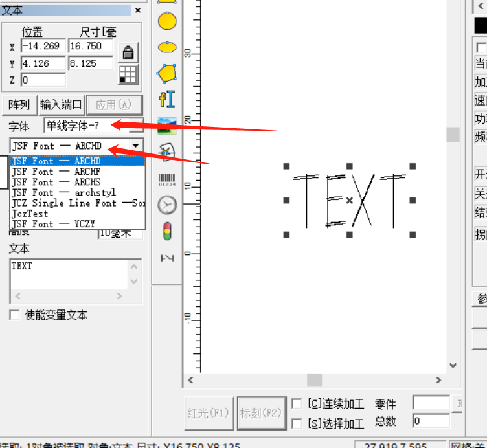Select the circle drawing tool

pyautogui.click(x=167, y=21)
